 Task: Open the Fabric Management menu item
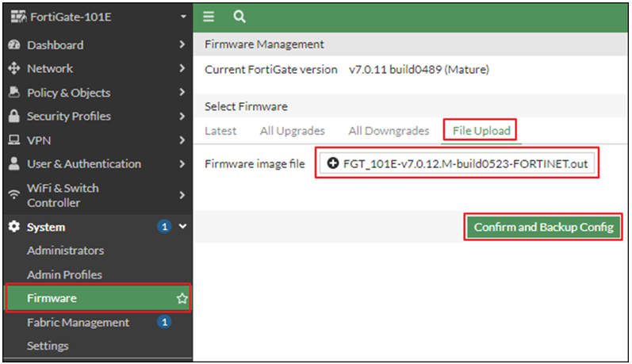(79, 322)
